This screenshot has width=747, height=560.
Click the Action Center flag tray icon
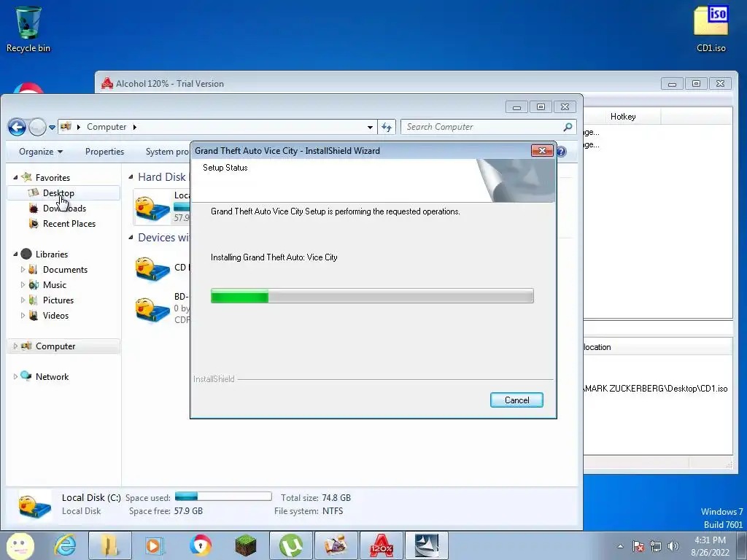(x=638, y=546)
